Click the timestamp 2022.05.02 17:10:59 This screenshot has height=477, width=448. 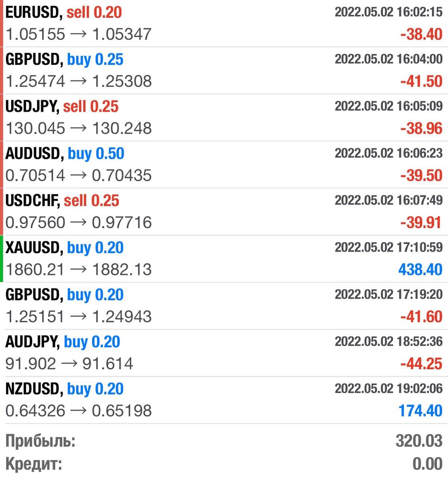388,247
